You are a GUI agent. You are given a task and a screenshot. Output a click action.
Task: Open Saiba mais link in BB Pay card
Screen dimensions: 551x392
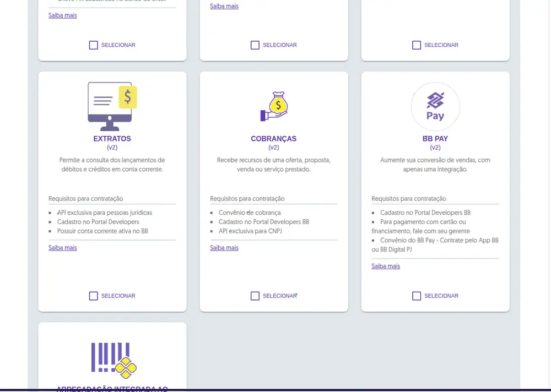[386, 266]
